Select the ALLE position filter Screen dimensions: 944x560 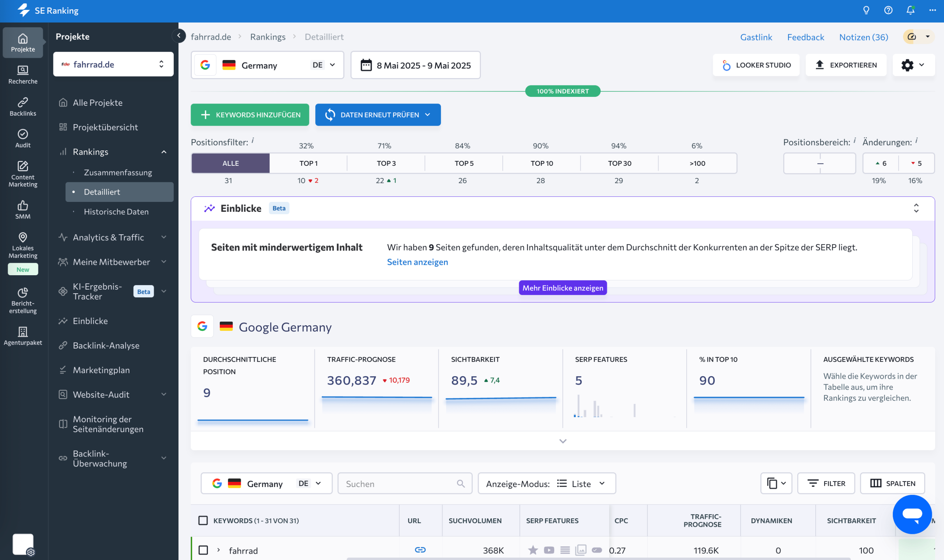coord(231,163)
